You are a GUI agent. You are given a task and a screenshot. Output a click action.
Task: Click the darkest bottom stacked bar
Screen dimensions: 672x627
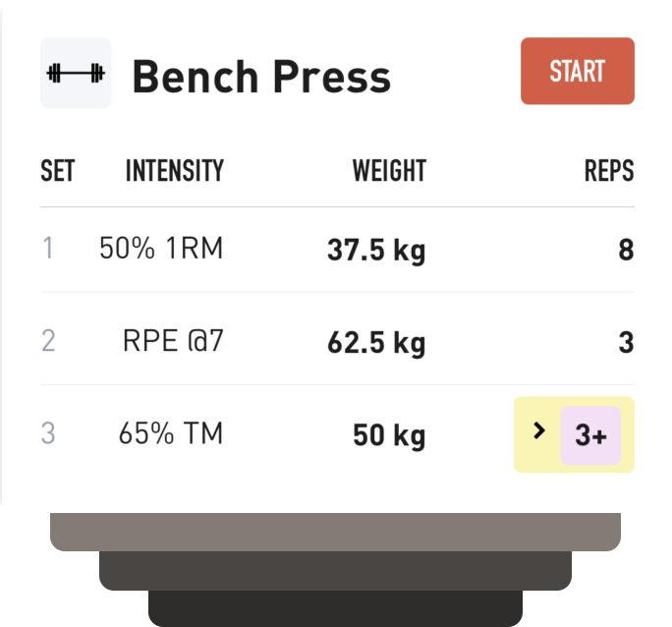(x=335, y=608)
